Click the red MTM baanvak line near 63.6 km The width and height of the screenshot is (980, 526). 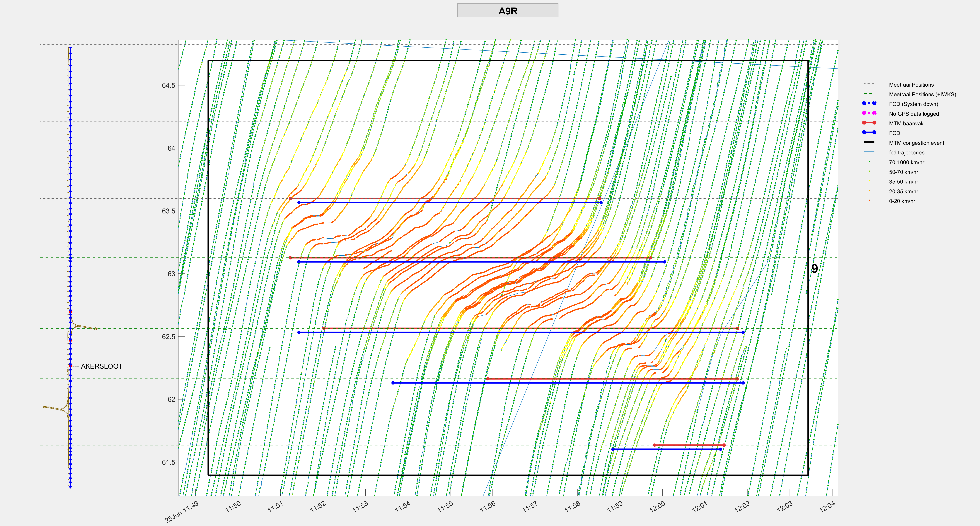click(445, 198)
